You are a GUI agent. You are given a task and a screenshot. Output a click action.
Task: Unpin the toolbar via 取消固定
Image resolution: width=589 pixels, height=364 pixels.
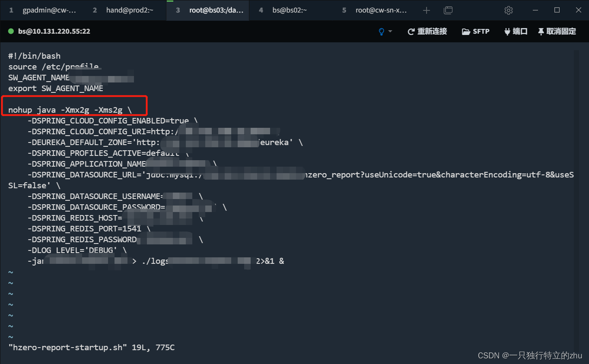pyautogui.click(x=557, y=31)
